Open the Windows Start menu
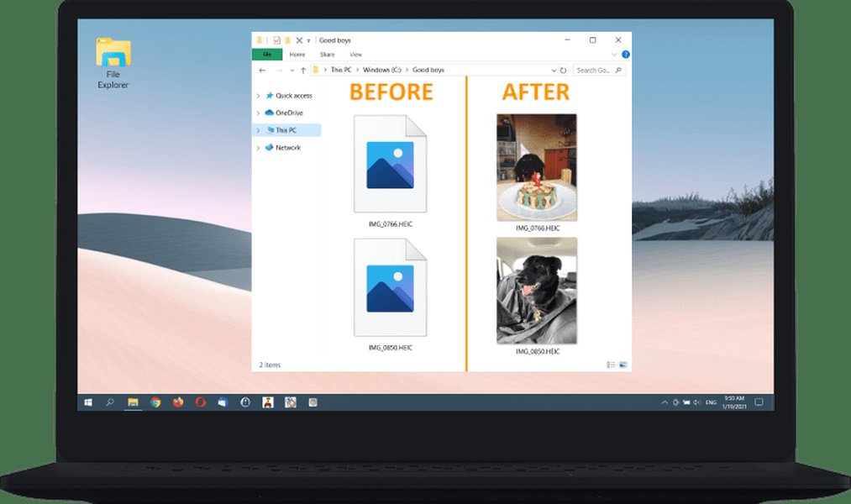 (88, 402)
